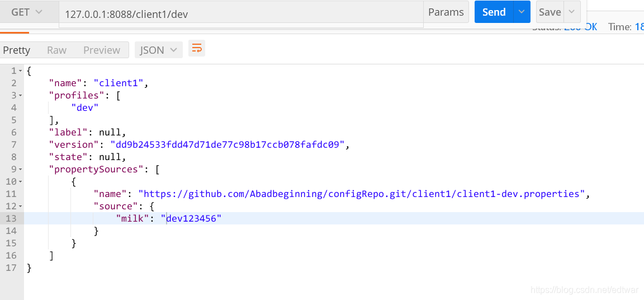Click the "milk" key on line 13
644x300 pixels.
click(x=132, y=219)
